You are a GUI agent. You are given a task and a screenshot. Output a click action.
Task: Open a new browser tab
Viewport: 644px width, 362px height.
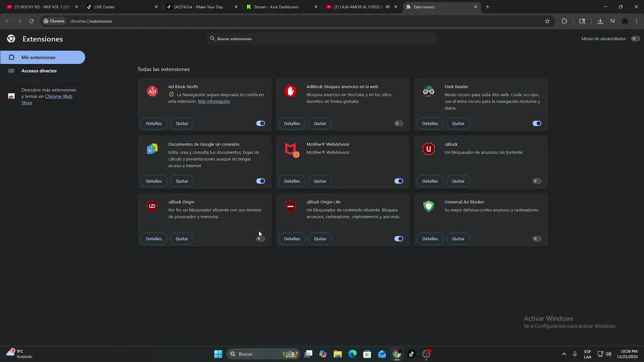click(x=488, y=7)
